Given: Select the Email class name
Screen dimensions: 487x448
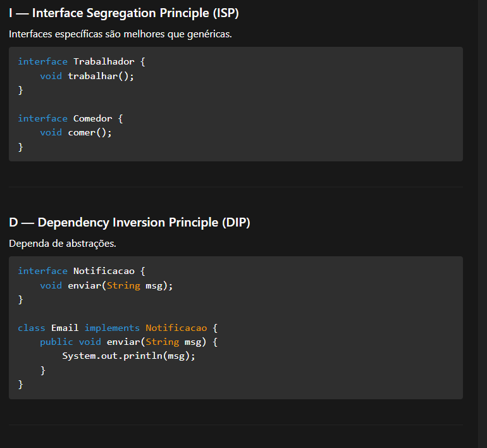Looking at the screenshot, I should pyautogui.click(x=65, y=328).
